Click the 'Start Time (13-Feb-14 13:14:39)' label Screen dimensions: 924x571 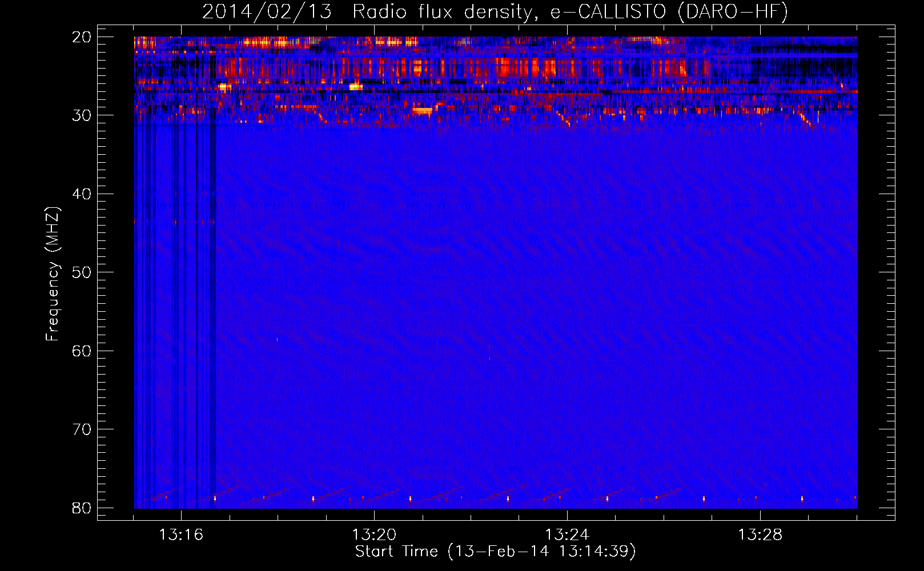coord(495,552)
